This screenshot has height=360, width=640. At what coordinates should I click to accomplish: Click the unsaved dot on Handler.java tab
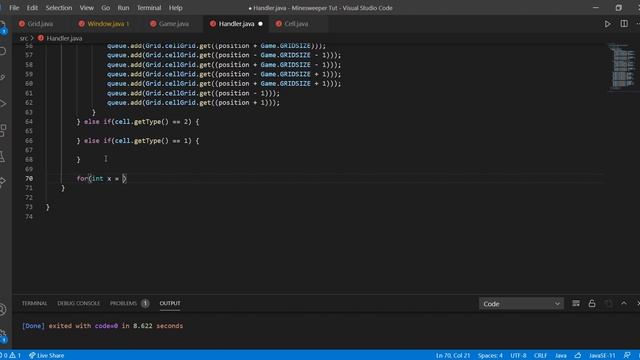tap(260, 24)
